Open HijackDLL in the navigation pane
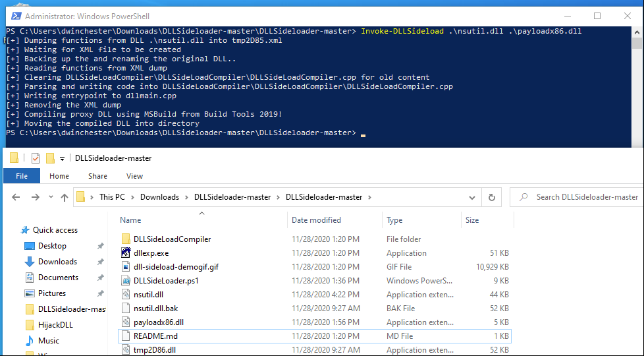644x356 pixels. 55,325
